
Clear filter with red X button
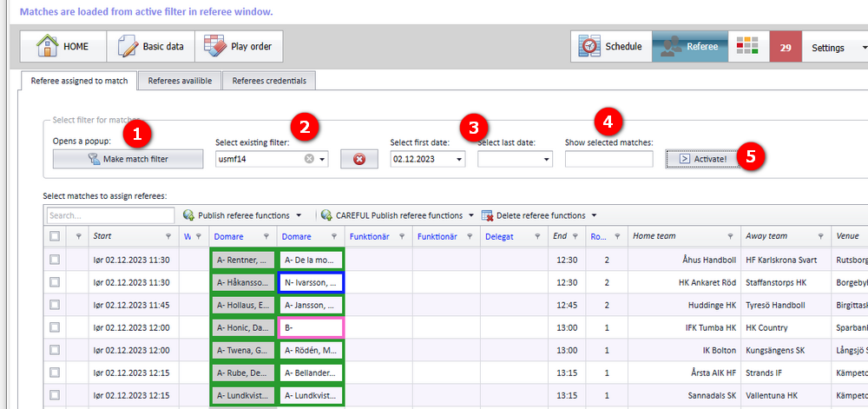point(359,159)
